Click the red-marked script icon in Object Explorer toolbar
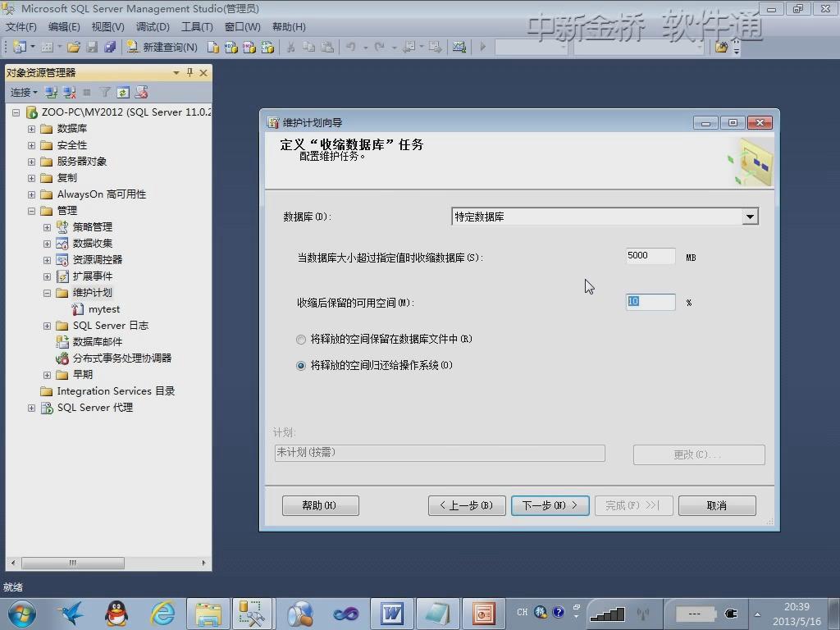 click(x=141, y=93)
